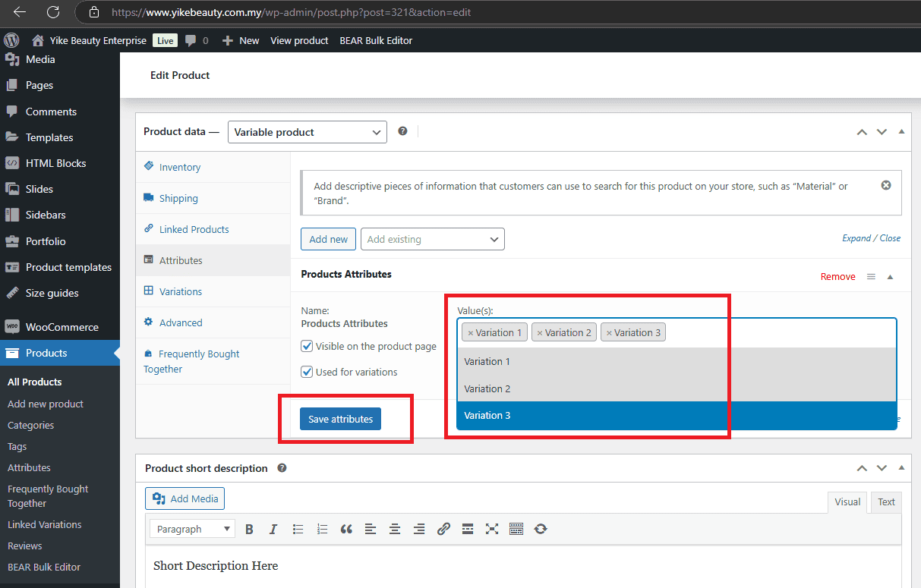The height and width of the screenshot is (588, 921).
Task: Reload the page with refresh icon
Action: click(x=52, y=12)
